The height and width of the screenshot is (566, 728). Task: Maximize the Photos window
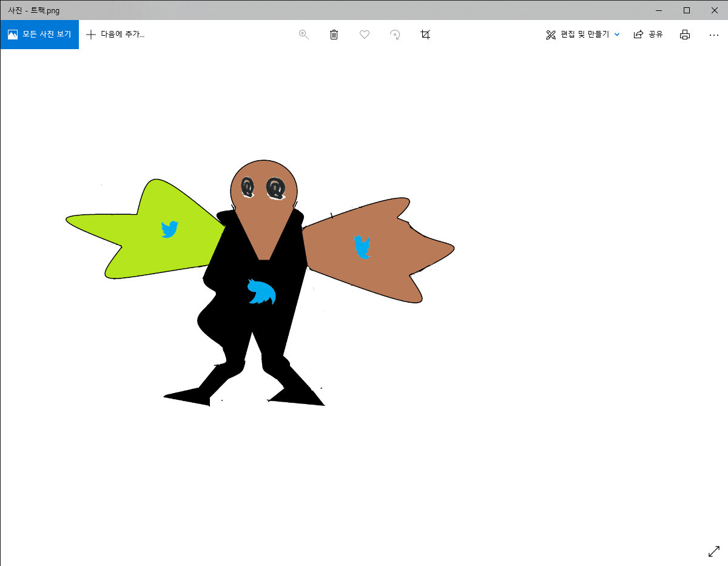pos(687,10)
